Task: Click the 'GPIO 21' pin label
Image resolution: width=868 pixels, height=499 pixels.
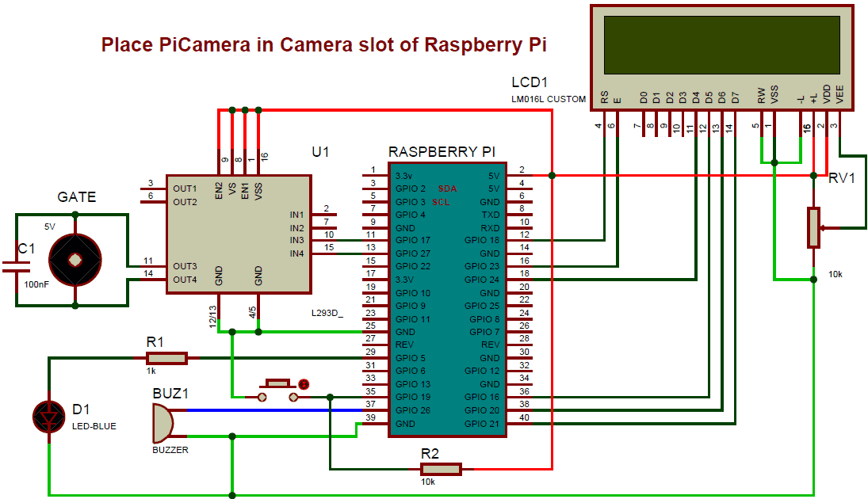Action: coord(482,424)
